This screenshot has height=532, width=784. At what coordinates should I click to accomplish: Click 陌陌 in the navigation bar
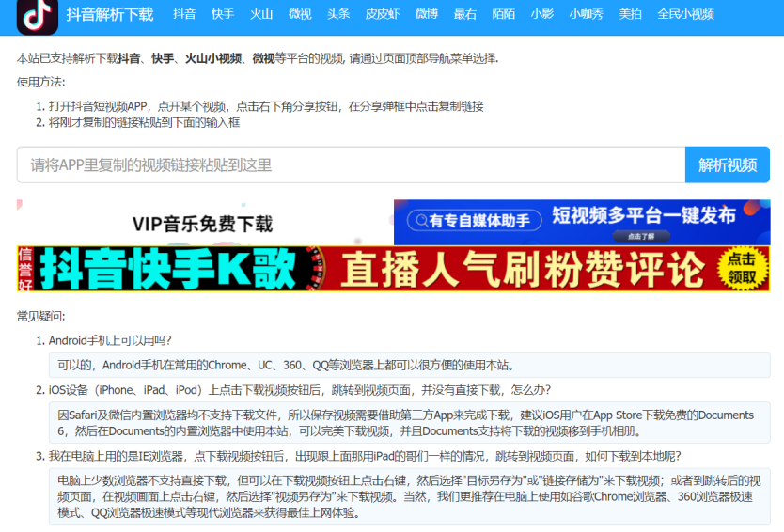coord(504,15)
